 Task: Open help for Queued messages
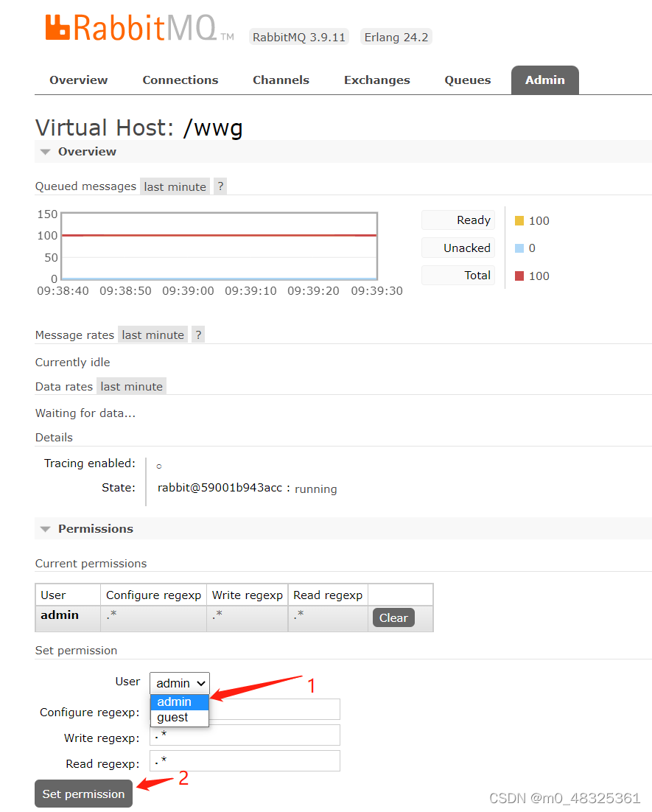[x=220, y=186]
